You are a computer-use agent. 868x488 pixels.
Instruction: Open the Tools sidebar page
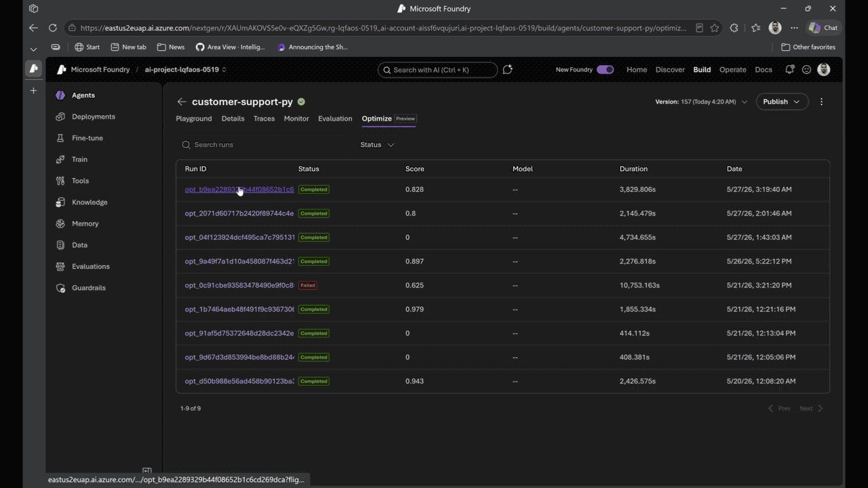(80, 181)
